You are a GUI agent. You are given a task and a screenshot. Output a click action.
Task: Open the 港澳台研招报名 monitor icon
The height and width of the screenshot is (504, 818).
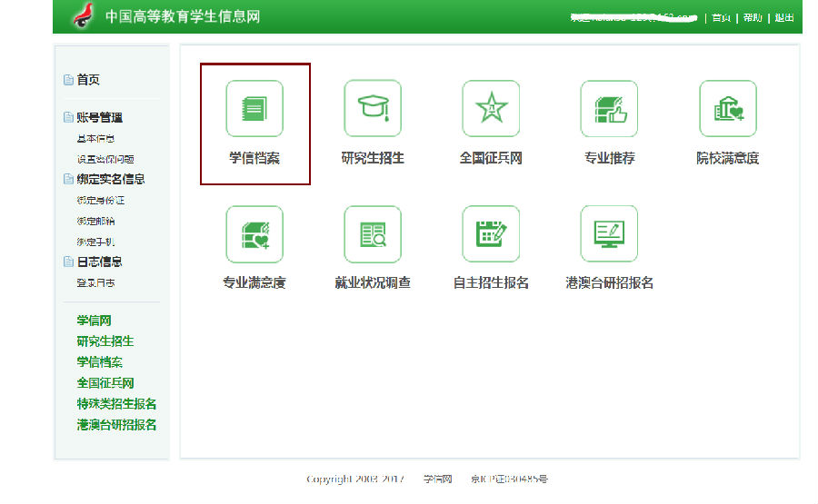(x=609, y=234)
